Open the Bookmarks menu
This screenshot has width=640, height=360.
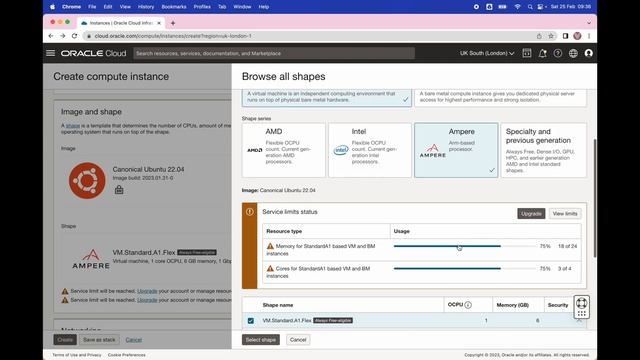point(174,7)
